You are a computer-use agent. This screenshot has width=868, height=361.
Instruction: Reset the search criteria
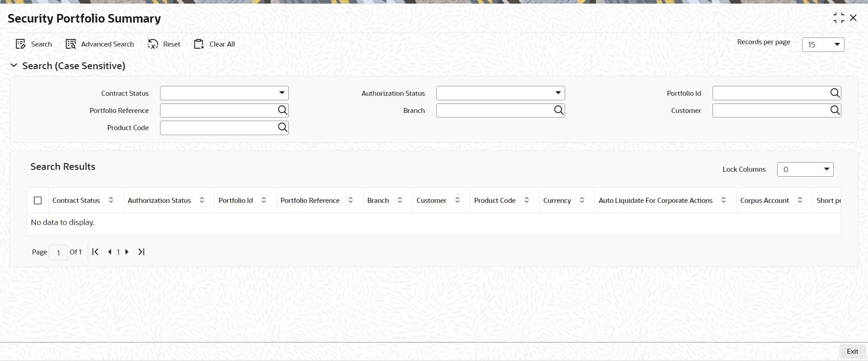[x=164, y=44]
